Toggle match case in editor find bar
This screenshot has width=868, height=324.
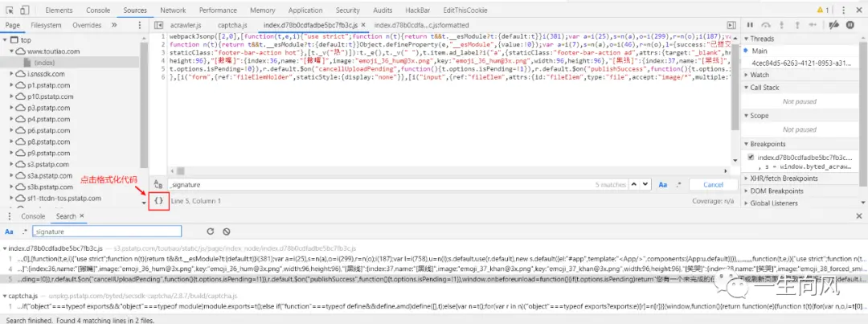662,184
